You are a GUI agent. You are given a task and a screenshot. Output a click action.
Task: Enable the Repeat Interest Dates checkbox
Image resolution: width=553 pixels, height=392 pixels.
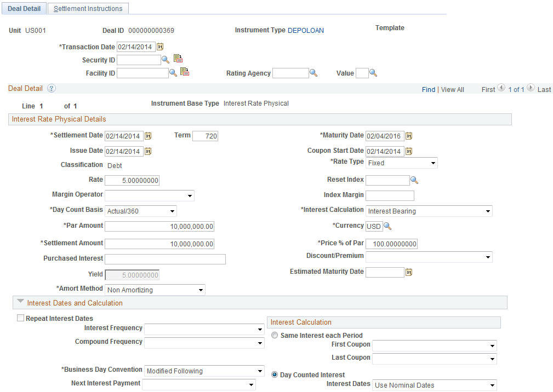pyautogui.click(x=20, y=318)
